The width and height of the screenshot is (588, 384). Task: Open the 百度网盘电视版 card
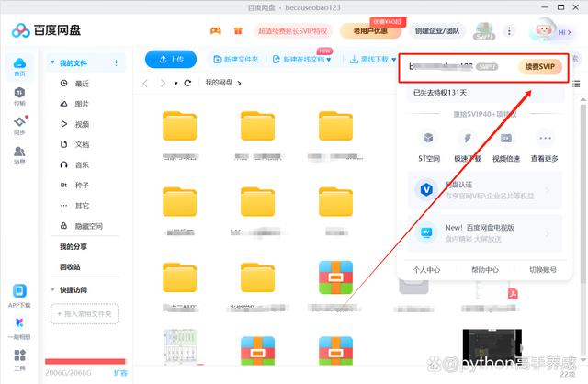pyautogui.click(x=485, y=232)
